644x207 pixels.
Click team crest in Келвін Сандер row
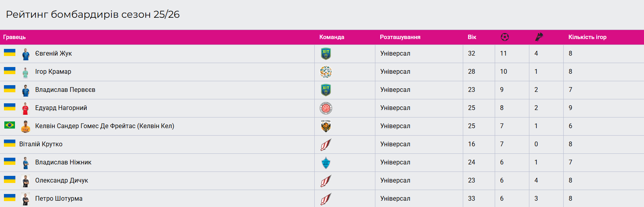coord(326,126)
